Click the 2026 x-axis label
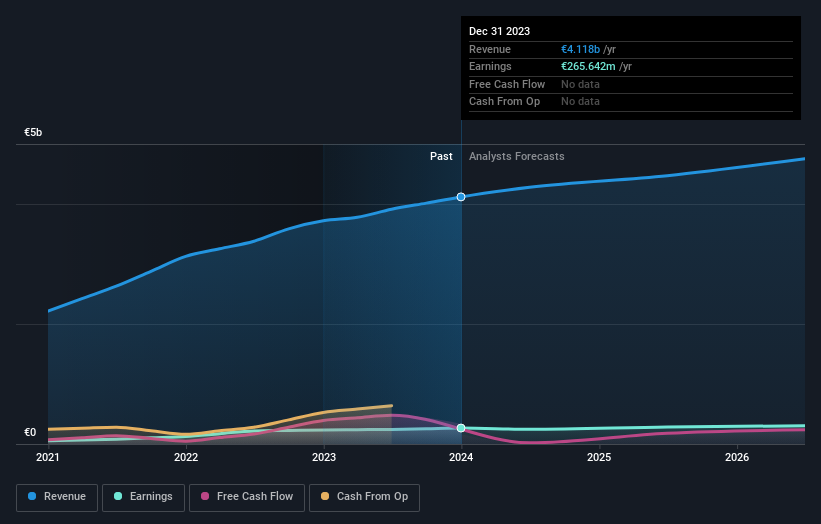 [x=737, y=457]
